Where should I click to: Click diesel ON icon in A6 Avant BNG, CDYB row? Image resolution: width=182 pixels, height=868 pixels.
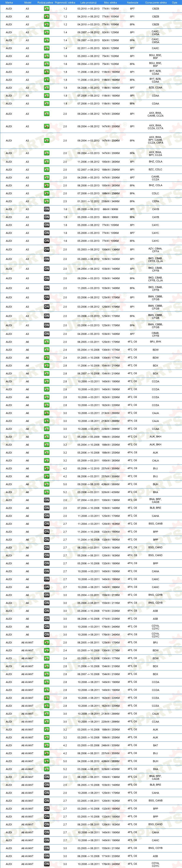click(47, 848)
